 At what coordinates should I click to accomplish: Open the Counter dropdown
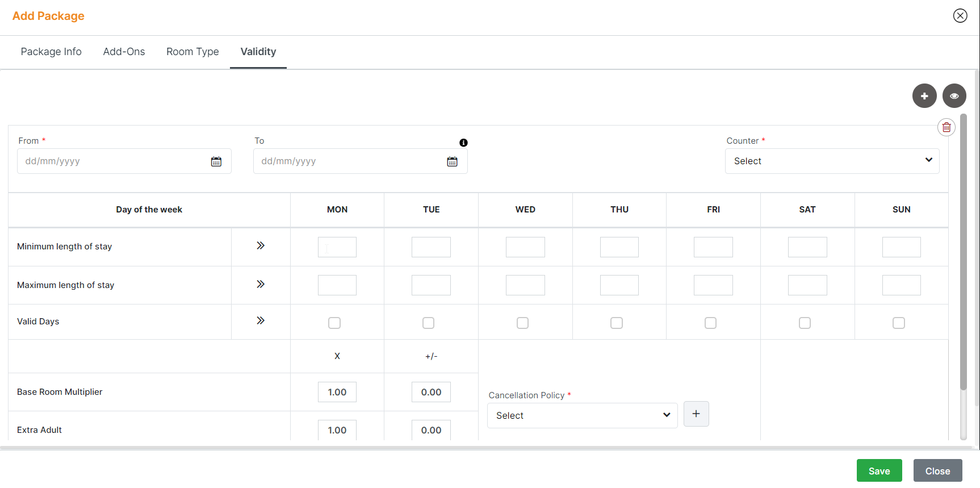832,161
